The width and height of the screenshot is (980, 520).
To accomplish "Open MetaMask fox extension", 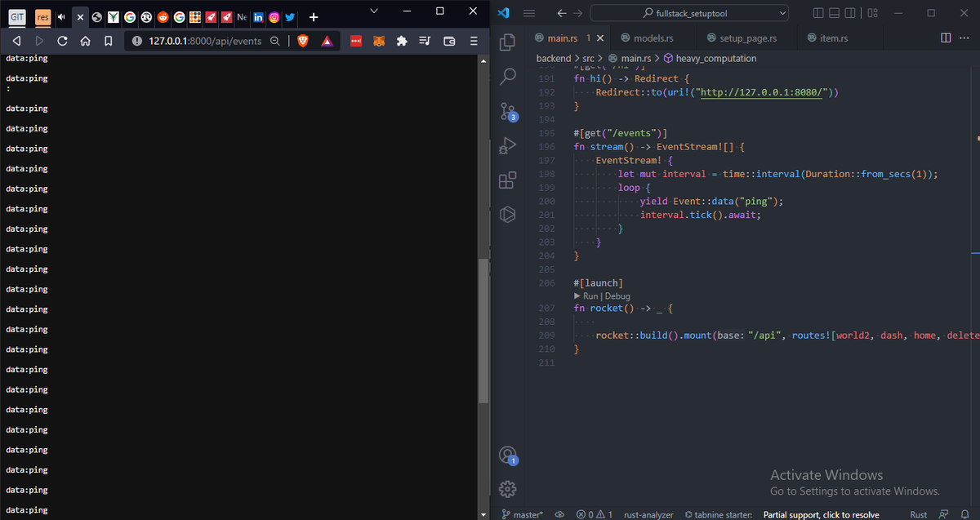I will pyautogui.click(x=379, y=41).
